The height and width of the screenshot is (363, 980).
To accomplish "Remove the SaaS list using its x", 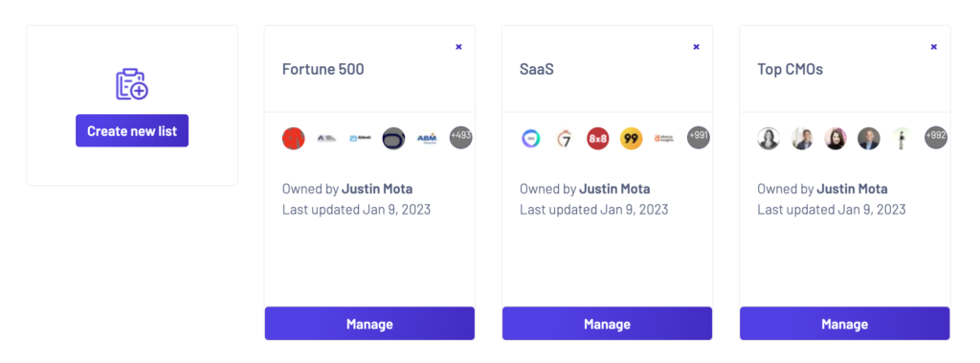I will click(x=697, y=47).
